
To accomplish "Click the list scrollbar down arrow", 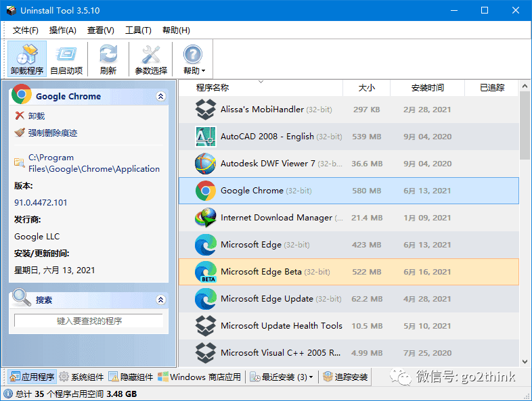I will pyautogui.click(x=525, y=362).
